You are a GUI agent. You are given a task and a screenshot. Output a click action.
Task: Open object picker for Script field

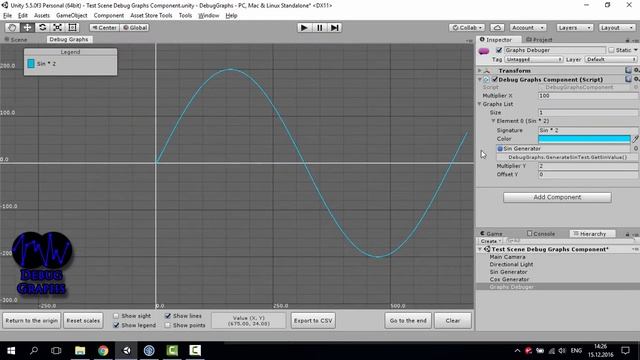click(636, 87)
